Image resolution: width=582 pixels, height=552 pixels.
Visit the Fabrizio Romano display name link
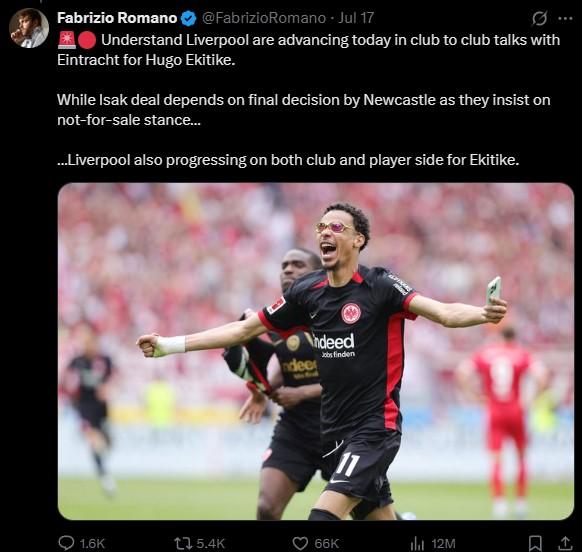point(117,18)
